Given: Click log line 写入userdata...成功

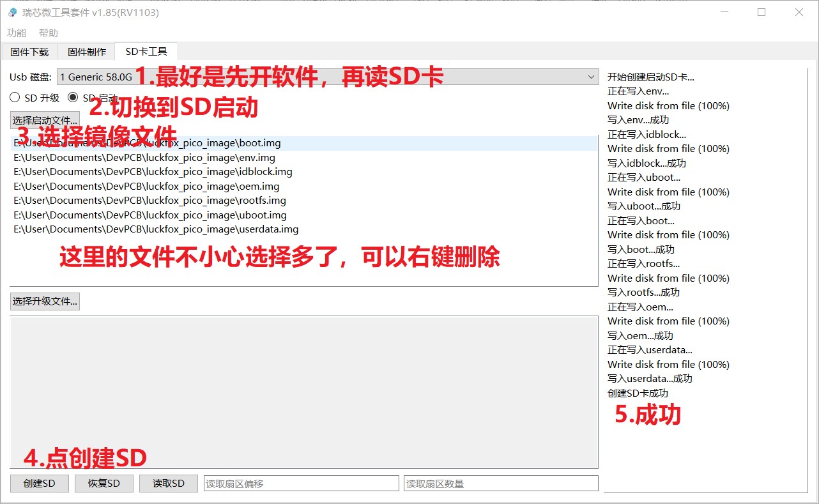Looking at the screenshot, I should (650, 379).
